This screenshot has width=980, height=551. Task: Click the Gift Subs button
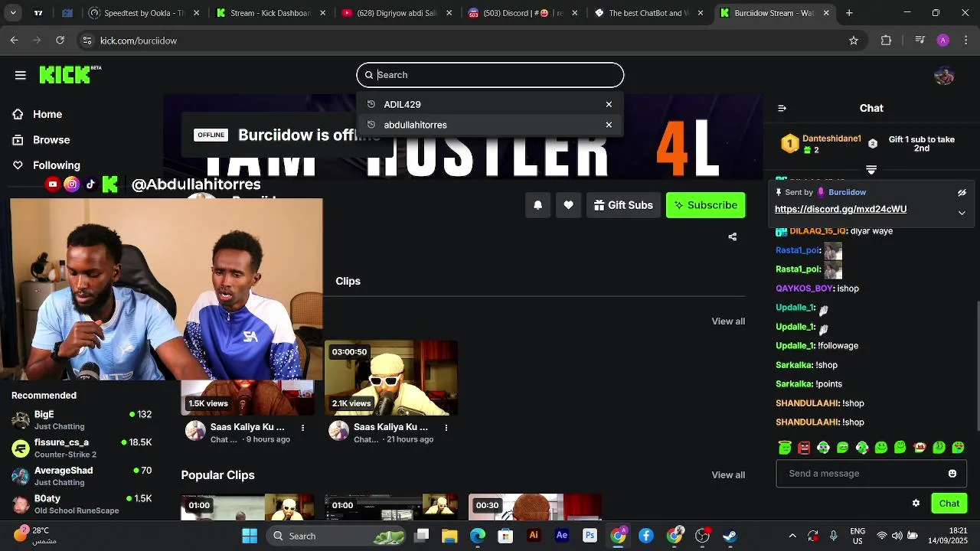point(623,205)
